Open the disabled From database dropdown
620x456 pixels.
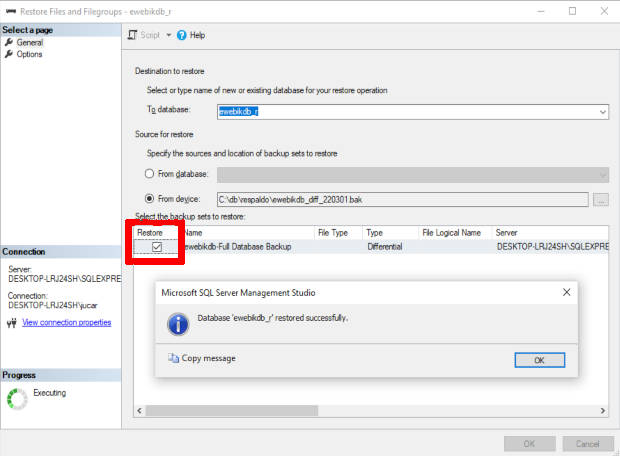click(413, 174)
